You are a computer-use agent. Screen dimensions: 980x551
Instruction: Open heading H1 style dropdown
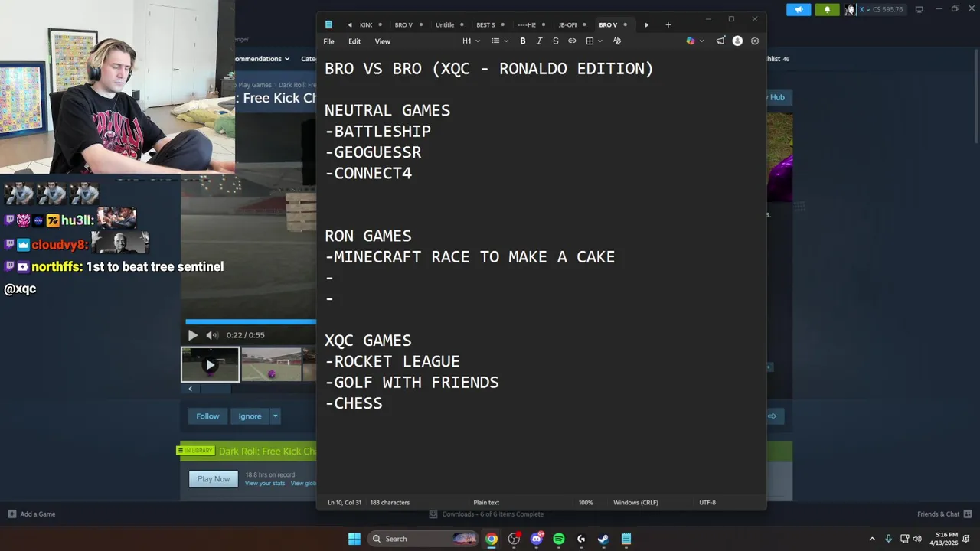(471, 41)
